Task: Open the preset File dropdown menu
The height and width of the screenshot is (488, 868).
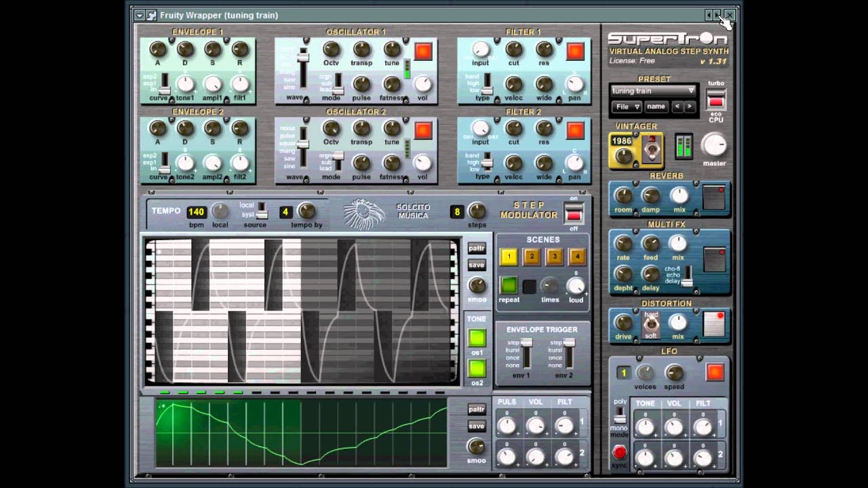Action: tap(627, 106)
